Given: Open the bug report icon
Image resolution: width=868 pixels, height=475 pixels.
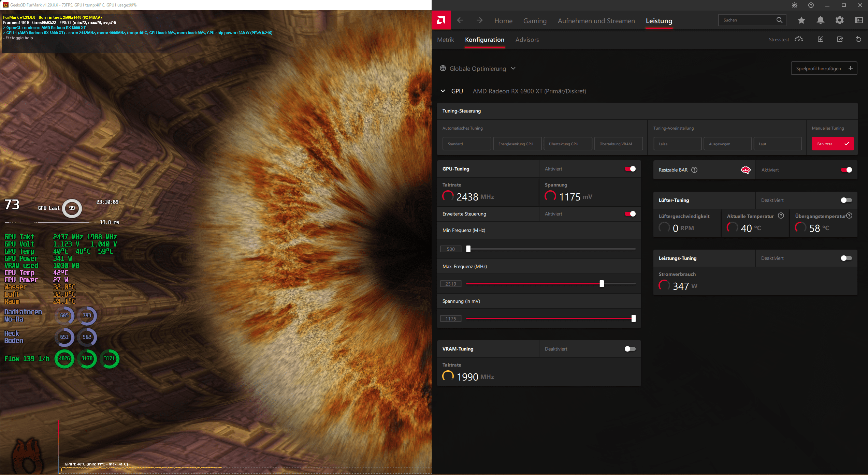Looking at the screenshot, I should [x=795, y=5].
